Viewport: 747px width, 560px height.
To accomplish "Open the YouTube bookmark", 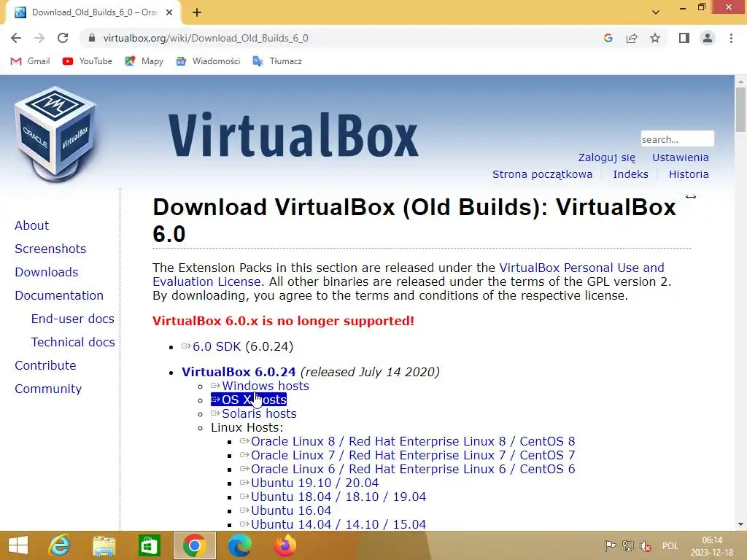I will pos(88,61).
